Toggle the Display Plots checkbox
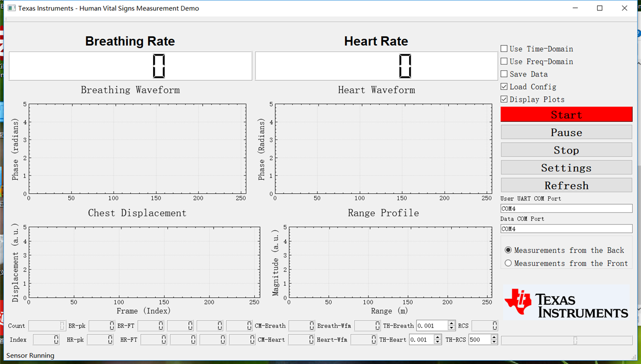 [504, 99]
